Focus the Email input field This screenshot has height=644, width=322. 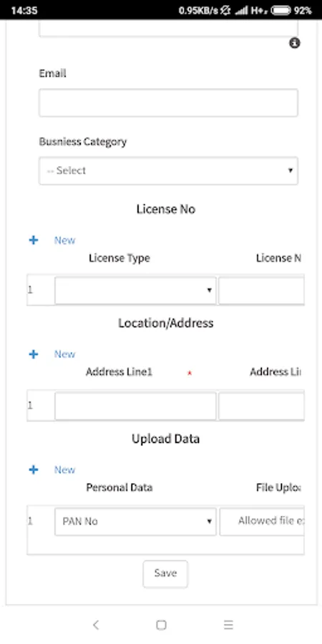tap(168, 102)
